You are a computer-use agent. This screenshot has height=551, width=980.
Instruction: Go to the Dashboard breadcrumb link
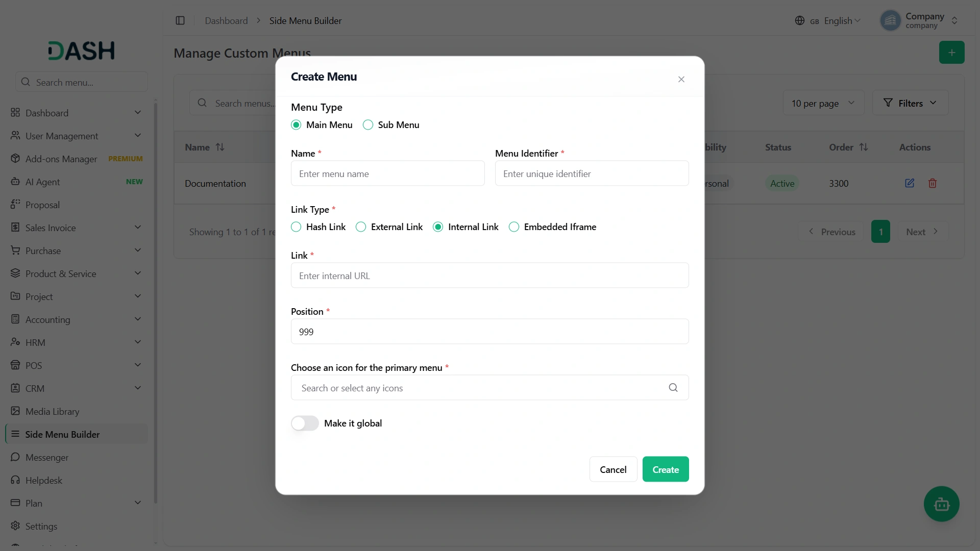226,20
